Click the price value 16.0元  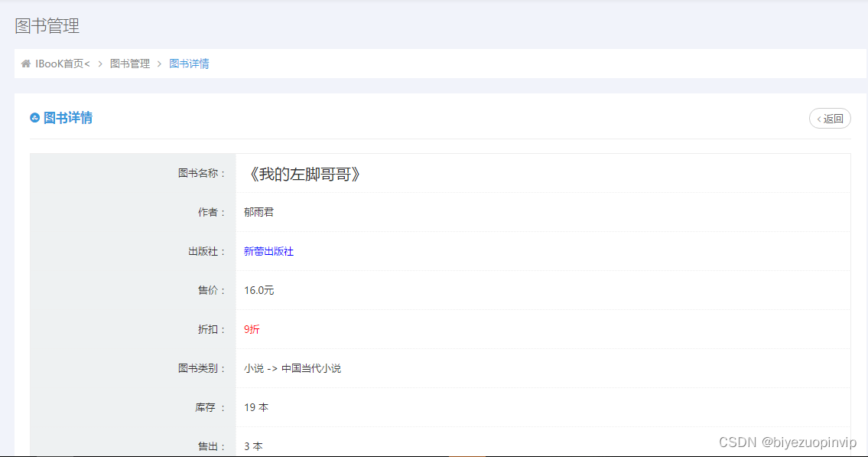(259, 290)
